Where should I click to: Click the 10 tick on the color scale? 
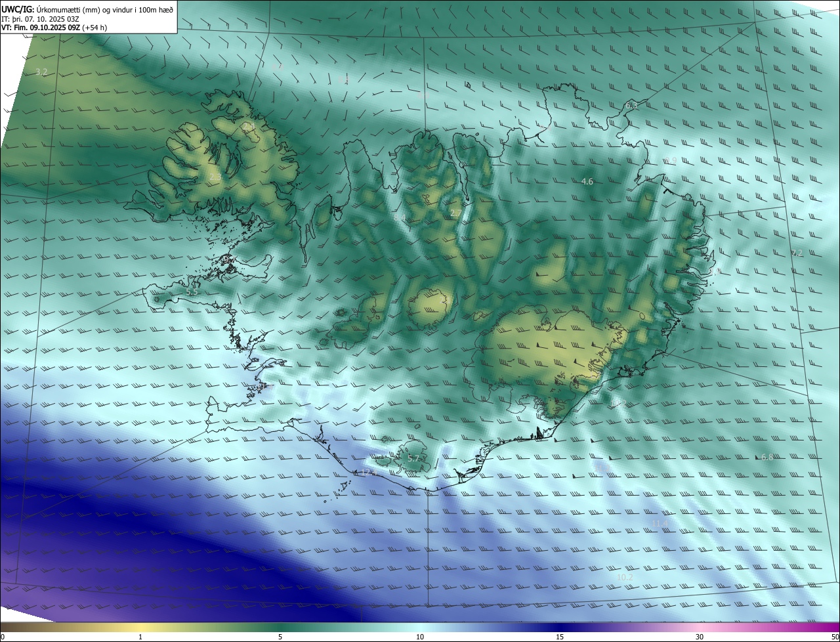point(420,637)
